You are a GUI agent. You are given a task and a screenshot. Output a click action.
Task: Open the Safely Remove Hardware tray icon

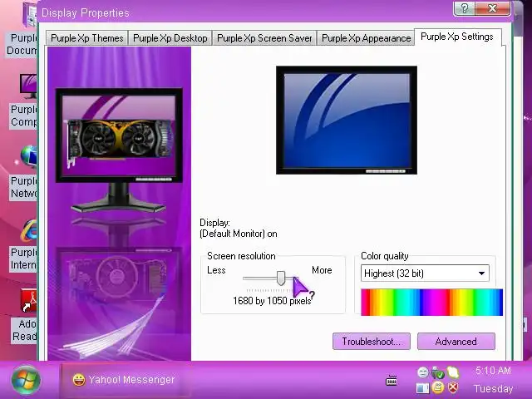coord(438,373)
